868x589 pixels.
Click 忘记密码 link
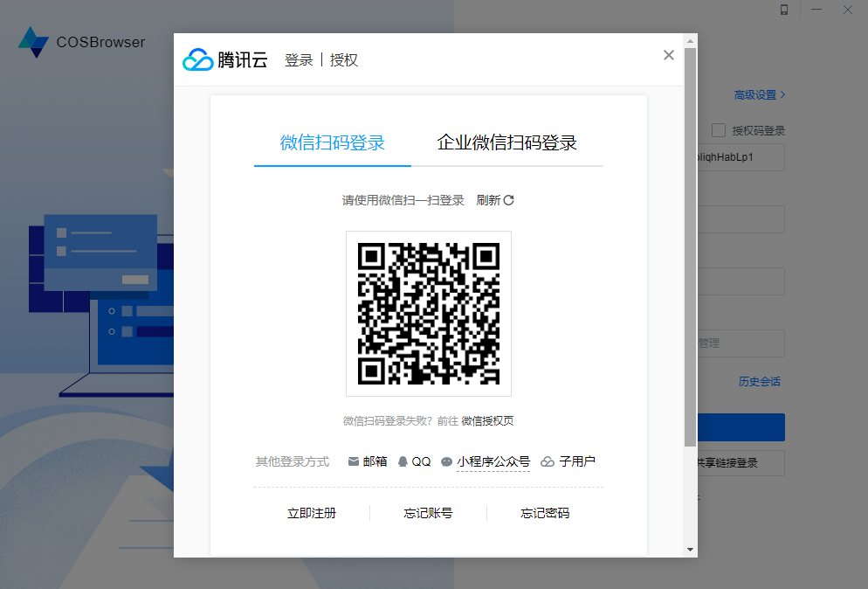point(545,513)
